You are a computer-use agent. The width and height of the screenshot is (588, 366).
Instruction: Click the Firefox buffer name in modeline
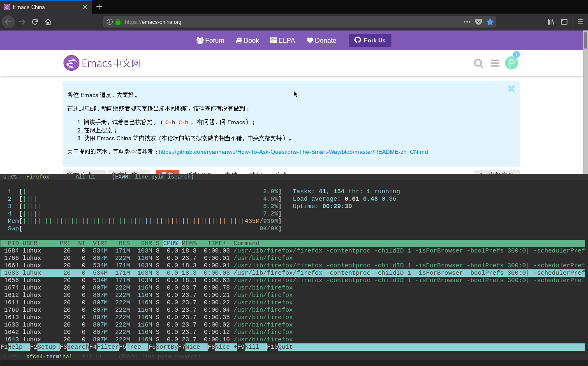coord(38,177)
